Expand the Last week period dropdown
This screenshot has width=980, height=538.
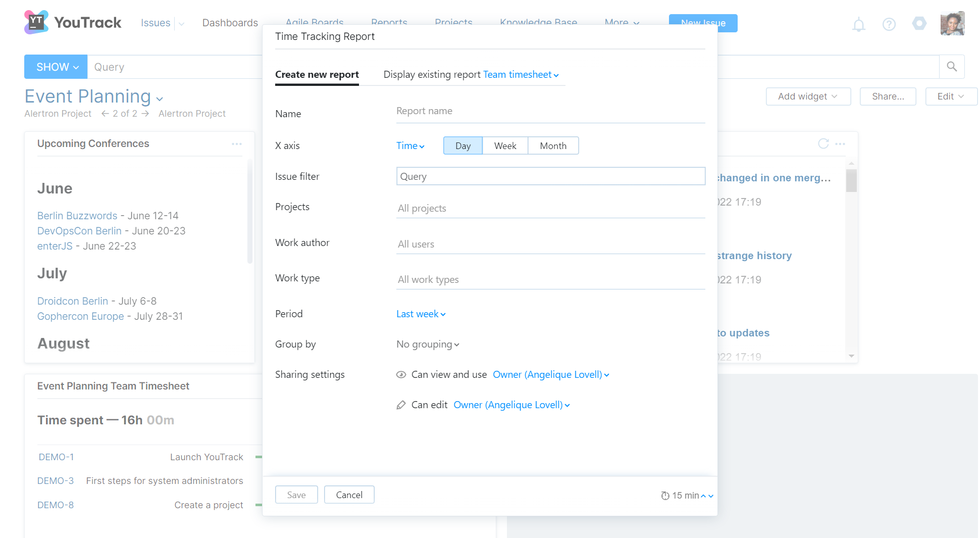point(421,314)
